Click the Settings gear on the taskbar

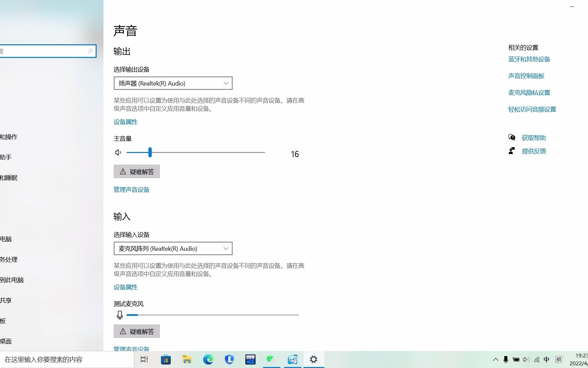click(313, 359)
